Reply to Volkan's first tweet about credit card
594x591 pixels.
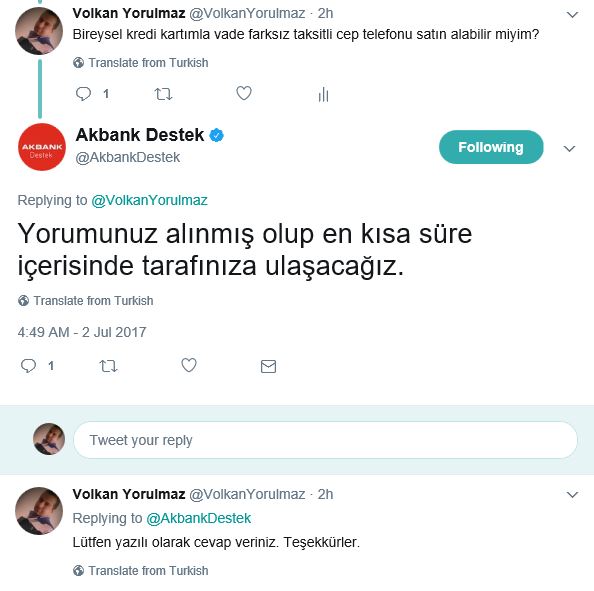coord(83,94)
